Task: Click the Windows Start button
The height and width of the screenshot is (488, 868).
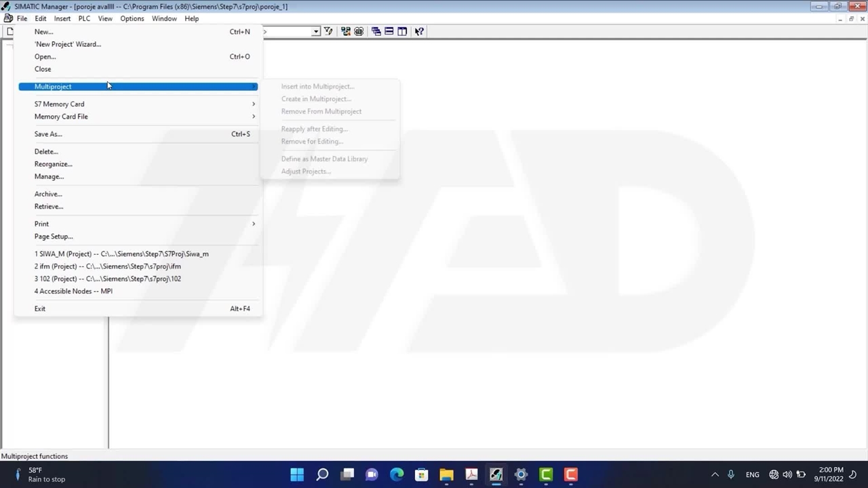Action: (x=297, y=474)
